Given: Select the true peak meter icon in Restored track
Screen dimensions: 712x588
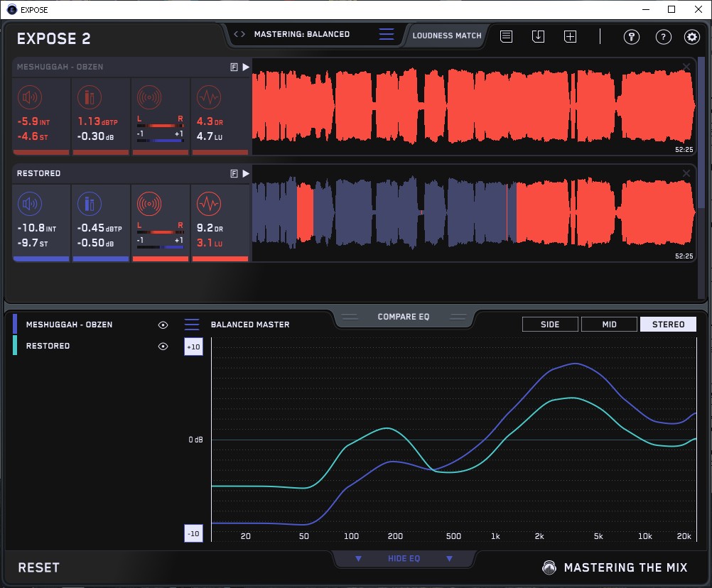Looking at the screenshot, I should (90, 204).
